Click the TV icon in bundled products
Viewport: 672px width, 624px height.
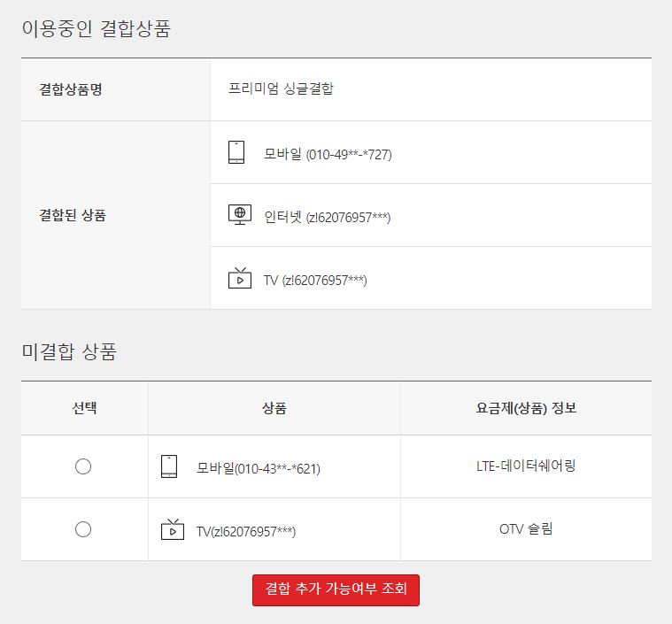pos(239,278)
